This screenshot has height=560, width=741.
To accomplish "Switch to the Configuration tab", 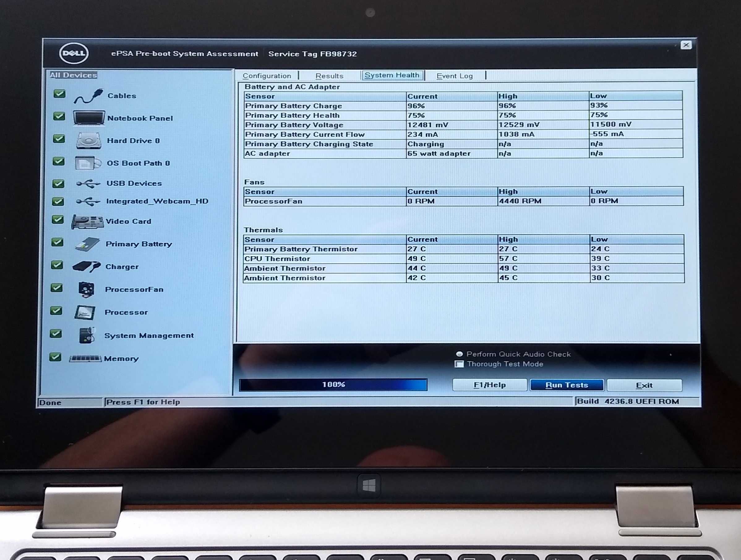I will coord(266,75).
